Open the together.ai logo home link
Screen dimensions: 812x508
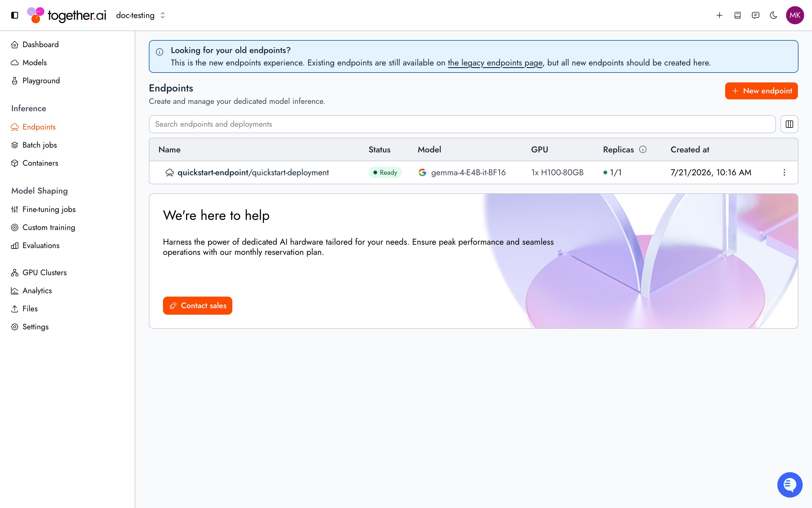(67, 15)
